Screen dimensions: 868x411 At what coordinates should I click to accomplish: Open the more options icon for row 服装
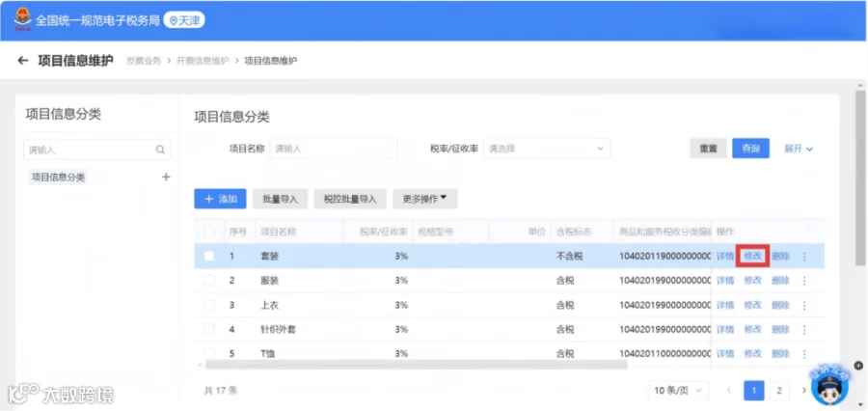[x=804, y=281]
